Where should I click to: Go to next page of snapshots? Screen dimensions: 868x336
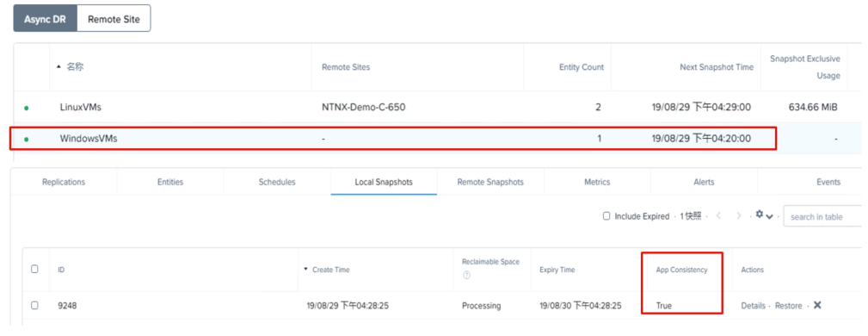point(738,215)
